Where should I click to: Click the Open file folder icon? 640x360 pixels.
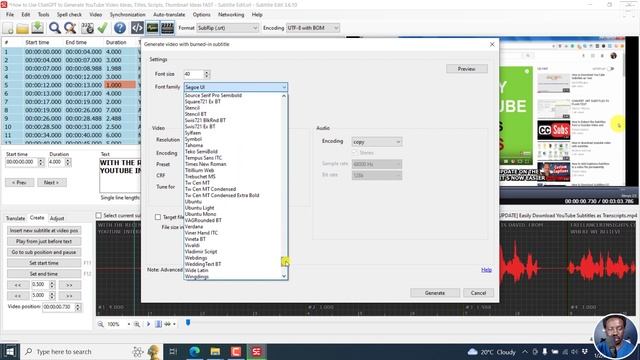click(22, 28)
